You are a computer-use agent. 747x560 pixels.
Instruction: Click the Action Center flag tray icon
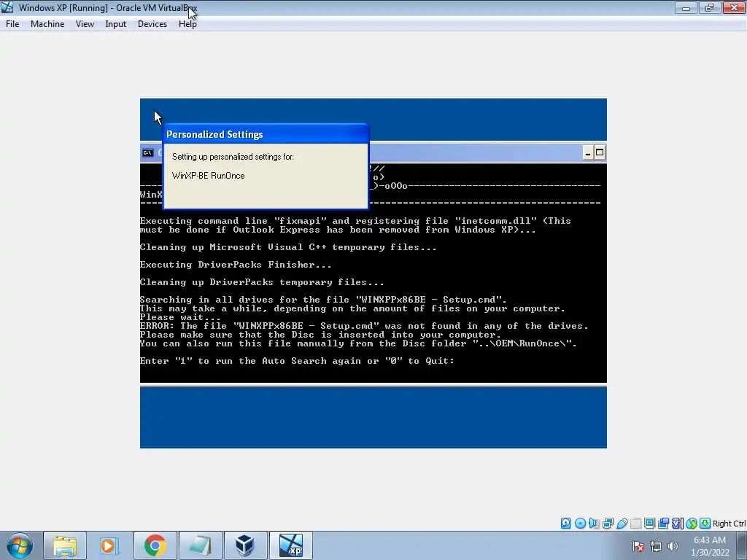click(638, 546)
